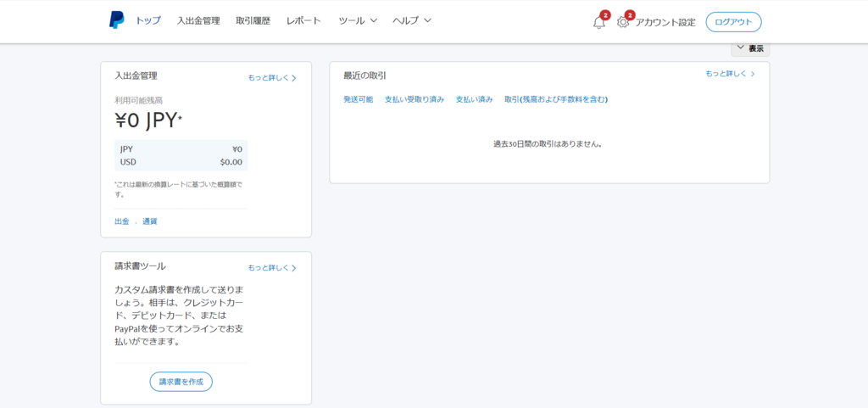Open 入出金管理 in the top navigation

[198, 21]
